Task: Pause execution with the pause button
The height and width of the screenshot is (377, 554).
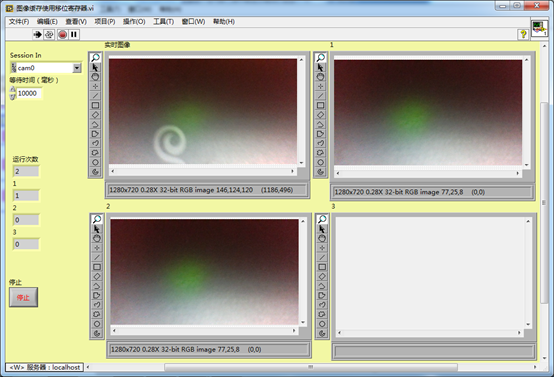Action: pos(74,34)
